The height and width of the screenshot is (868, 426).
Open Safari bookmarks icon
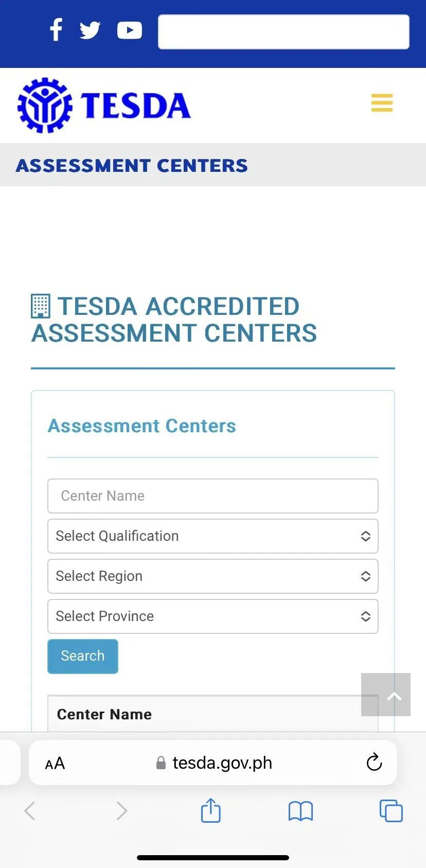(x=300, y=811)
